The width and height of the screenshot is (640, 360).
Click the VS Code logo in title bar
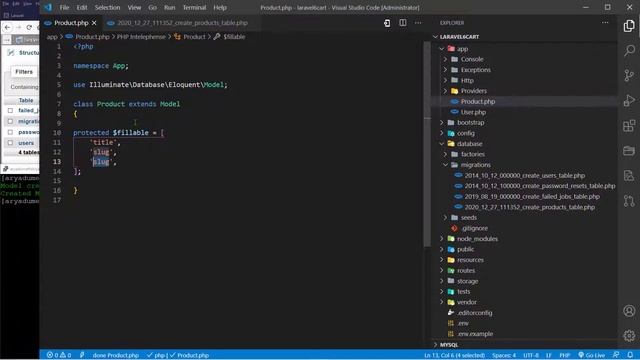click(48, 7)
